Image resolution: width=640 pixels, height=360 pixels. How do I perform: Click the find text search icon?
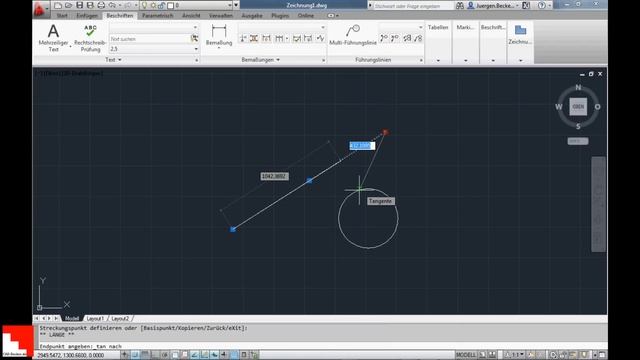194,39
